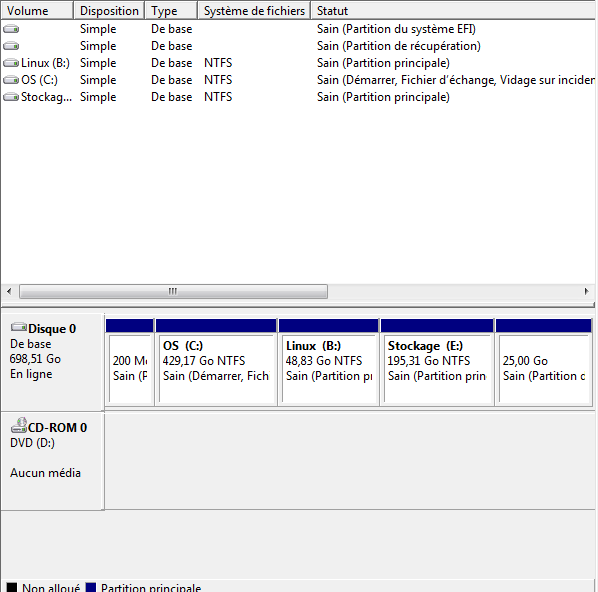
Task: Click the OS (C:) volume drive icon
Action: 11,80
